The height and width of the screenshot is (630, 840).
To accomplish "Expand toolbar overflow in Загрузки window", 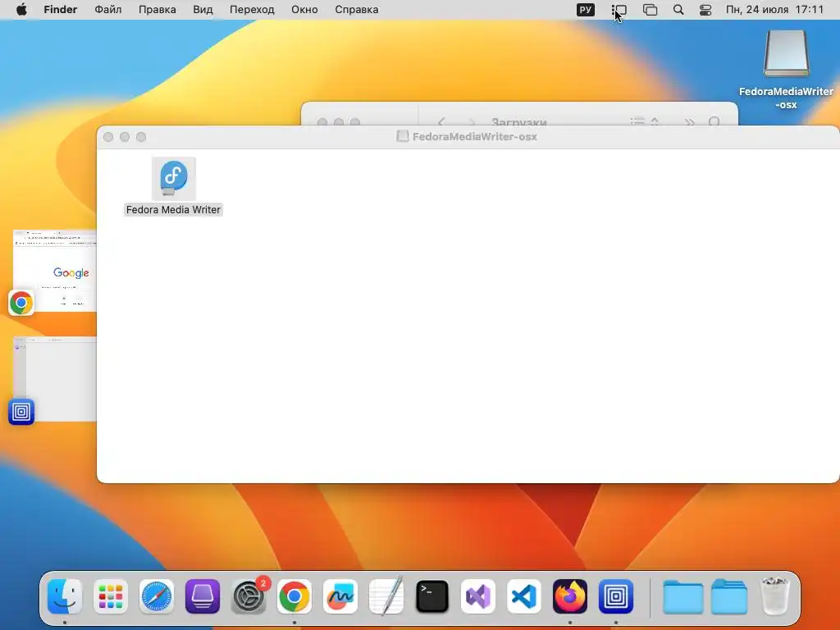I will point(689,121).
